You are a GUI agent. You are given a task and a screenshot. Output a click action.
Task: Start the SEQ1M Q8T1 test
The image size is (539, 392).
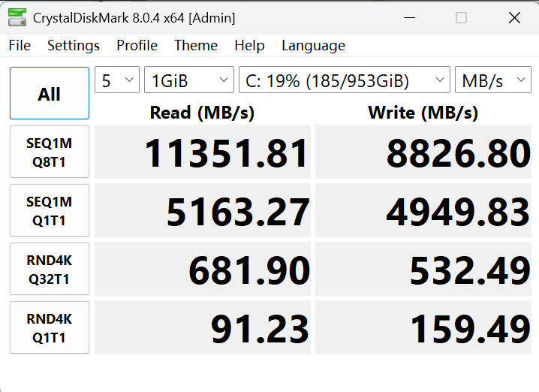tap(50, 152)
